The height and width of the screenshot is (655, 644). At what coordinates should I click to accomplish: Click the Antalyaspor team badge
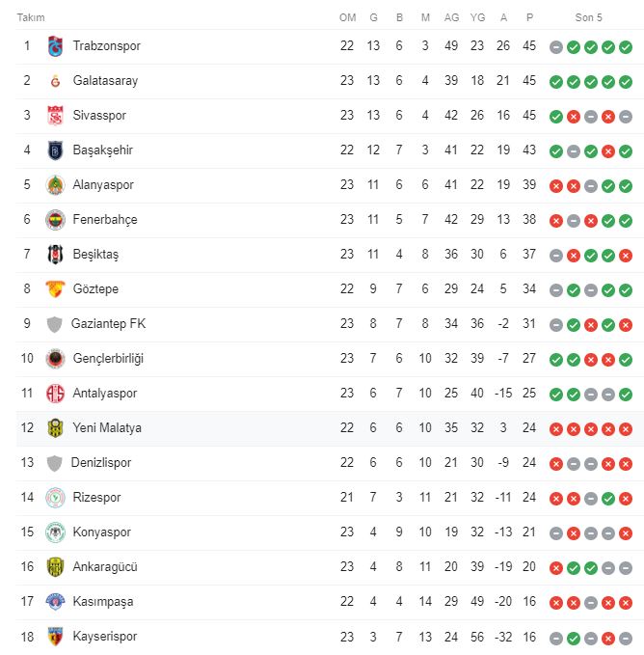click(x=54, y=394)
